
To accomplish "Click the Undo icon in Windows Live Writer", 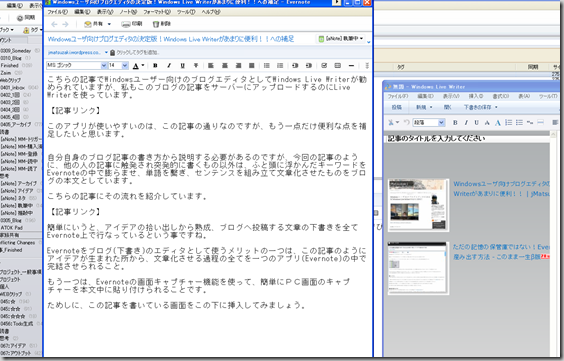I will (x=406, y=122).
